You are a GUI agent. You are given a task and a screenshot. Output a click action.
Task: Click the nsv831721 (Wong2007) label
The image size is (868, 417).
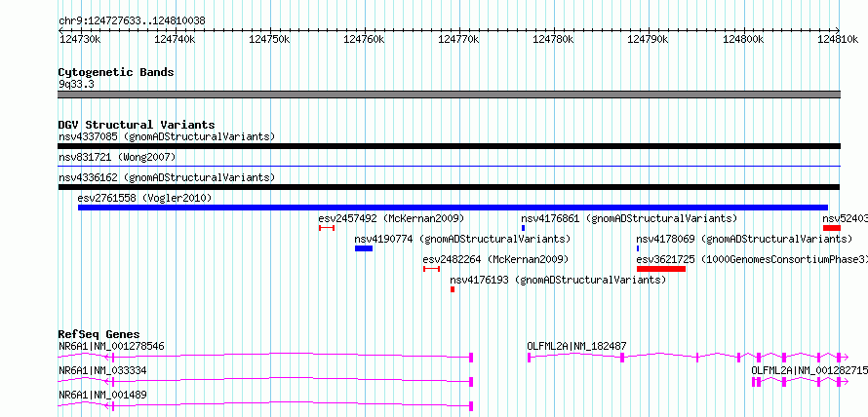coord(117,158)
